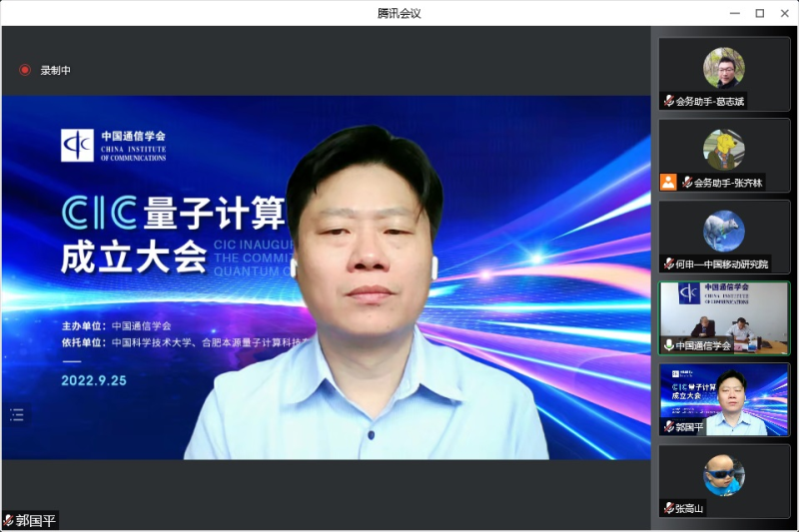The width and height of the screenshot is (799, 532).
Task: Click the 会务助手-张齐林 name label
Action: coord(728,184)
